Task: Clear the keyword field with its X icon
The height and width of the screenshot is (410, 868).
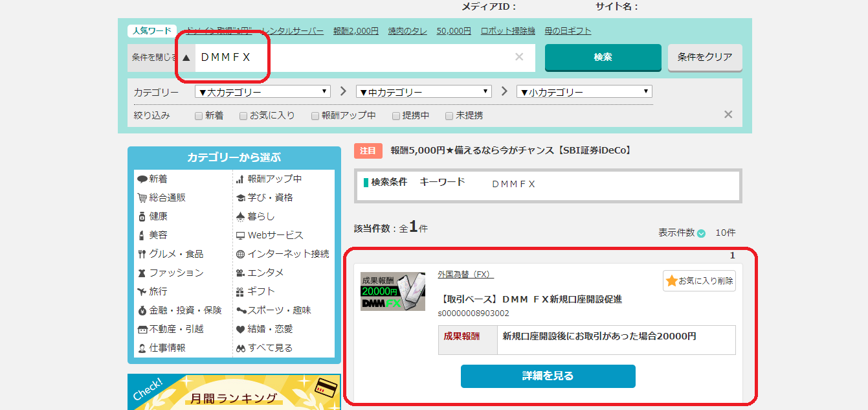Action: tap(519, 57)
